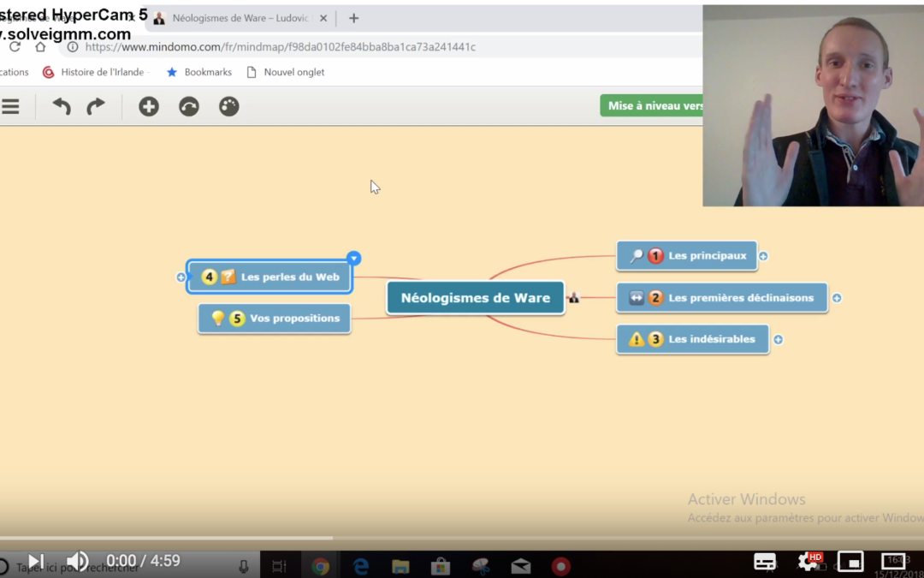Click the site info icon in address bar
The image size is (924, 578).
pyautogui.click(x=73, y=46)
